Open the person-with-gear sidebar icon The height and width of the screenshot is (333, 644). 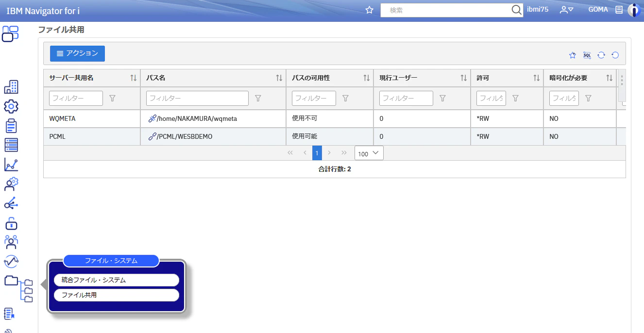pos(11,184)
